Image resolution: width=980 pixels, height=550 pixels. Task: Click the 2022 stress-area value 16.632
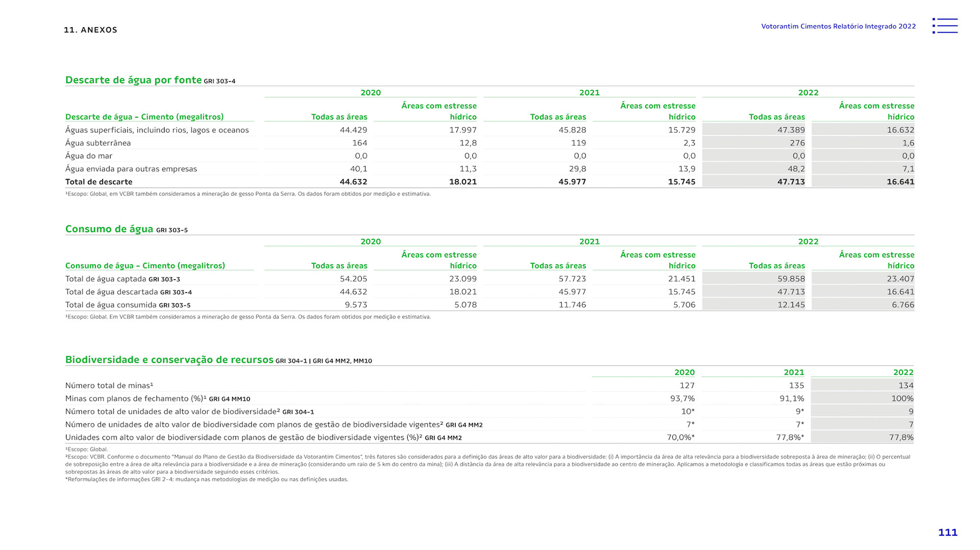[900, 130]
